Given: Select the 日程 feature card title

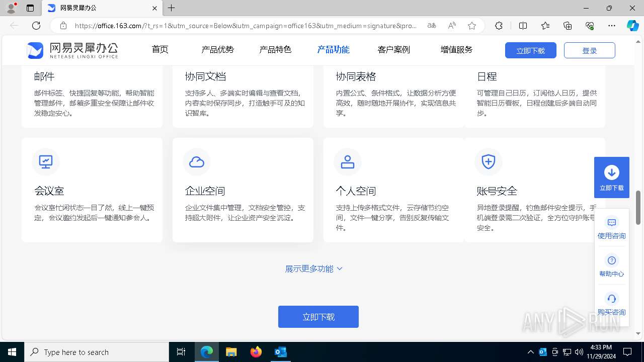Looking at the screenshot, I should pos(487,76).
